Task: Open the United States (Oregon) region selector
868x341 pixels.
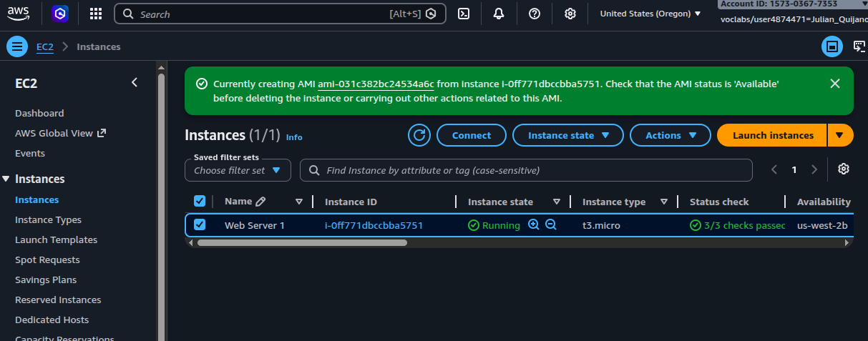Action: (650, 14)
